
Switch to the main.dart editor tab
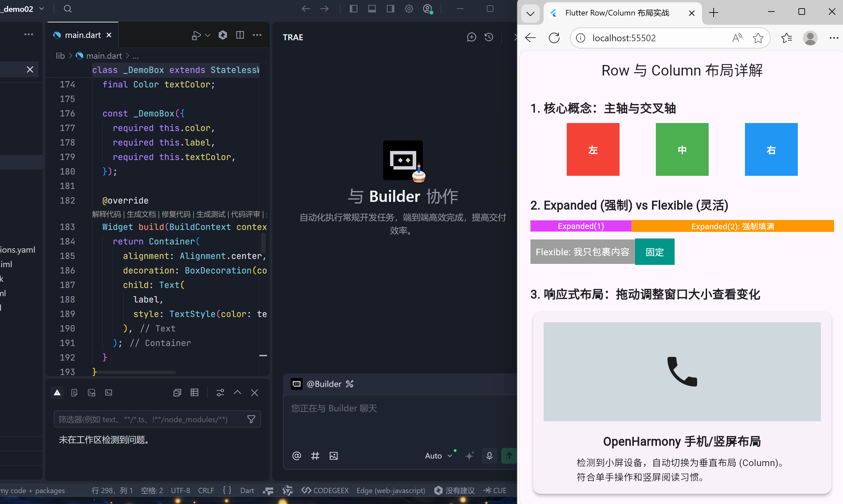83,35
